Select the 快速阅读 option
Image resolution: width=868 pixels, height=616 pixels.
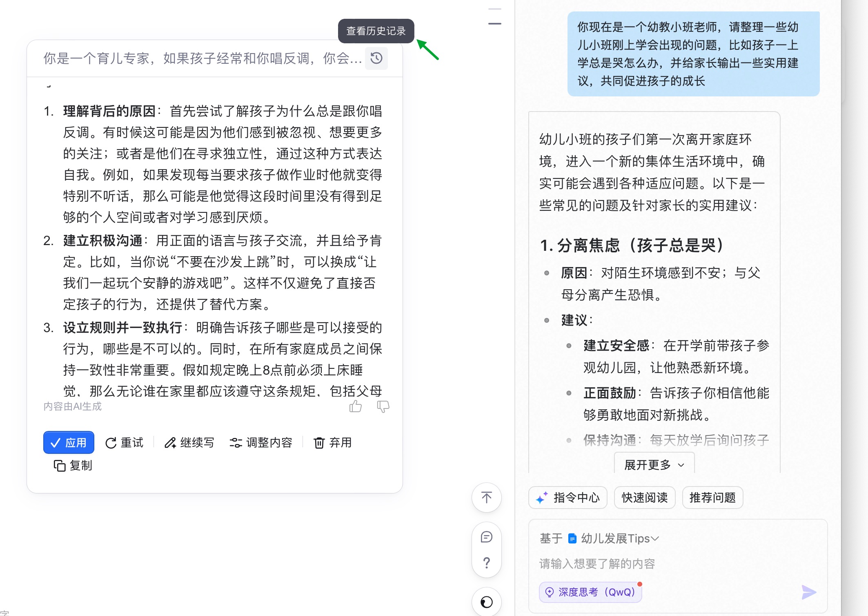[x=644, y=498]
